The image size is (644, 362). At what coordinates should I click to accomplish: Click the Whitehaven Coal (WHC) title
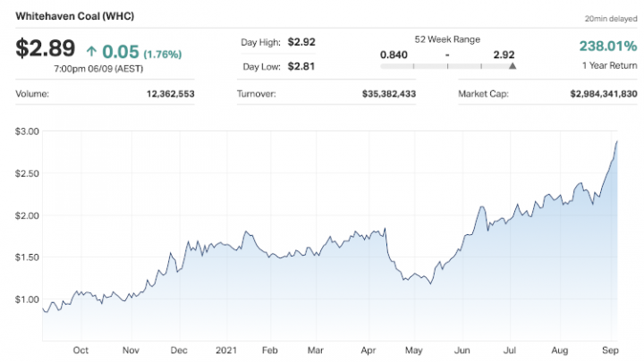75,16
